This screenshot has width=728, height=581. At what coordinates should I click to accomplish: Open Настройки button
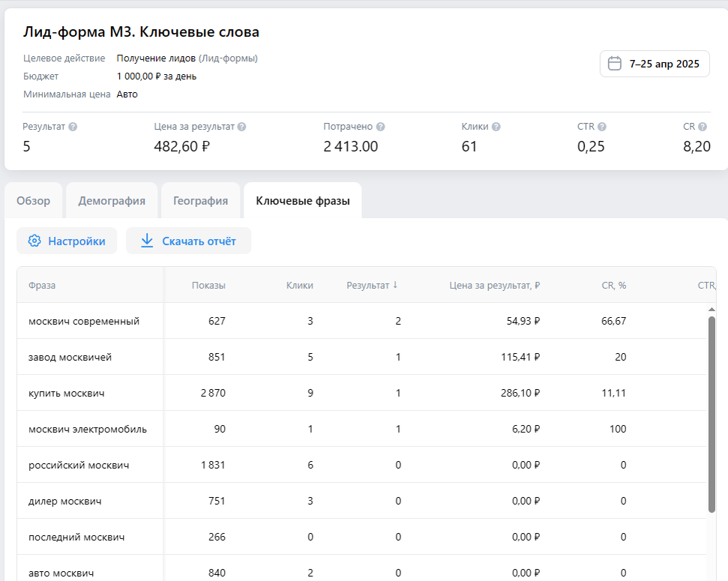[67, 241]
